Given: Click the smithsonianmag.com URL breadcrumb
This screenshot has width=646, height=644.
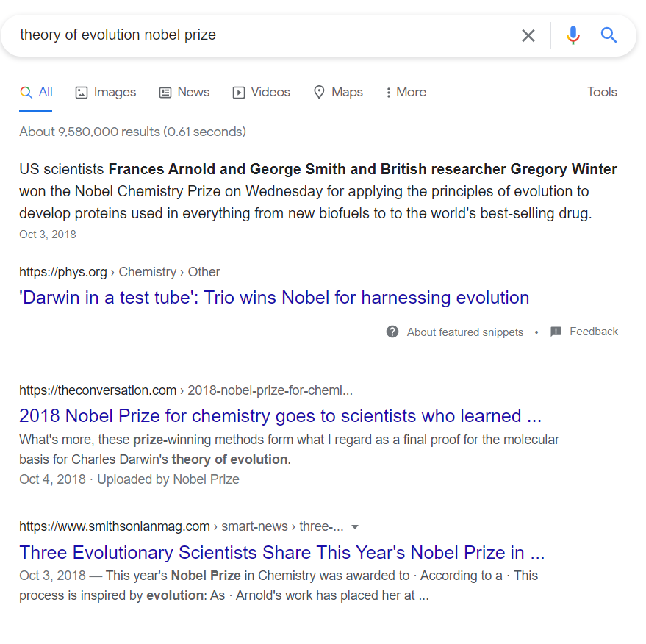Looking at the screenshot, I should coord(182,526).
